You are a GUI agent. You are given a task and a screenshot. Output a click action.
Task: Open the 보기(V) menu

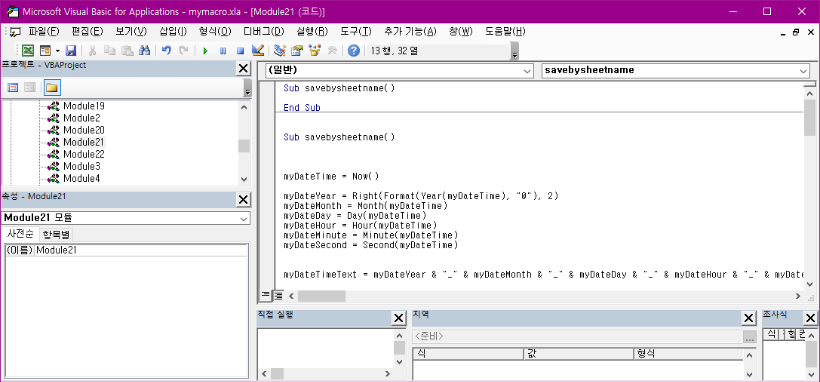[131, 31]
